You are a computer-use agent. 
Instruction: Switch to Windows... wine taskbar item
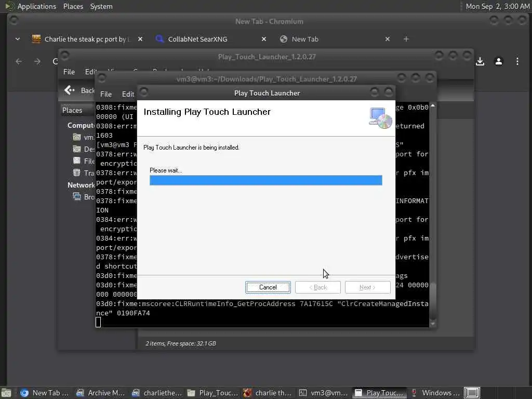pyautogui.click(x=435, y=393)
